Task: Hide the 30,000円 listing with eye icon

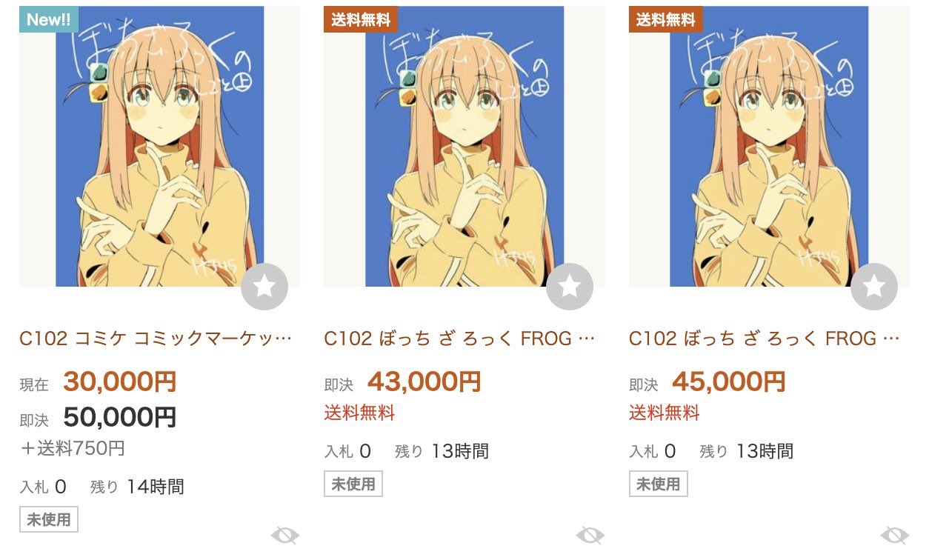Action: click(285, 535)
